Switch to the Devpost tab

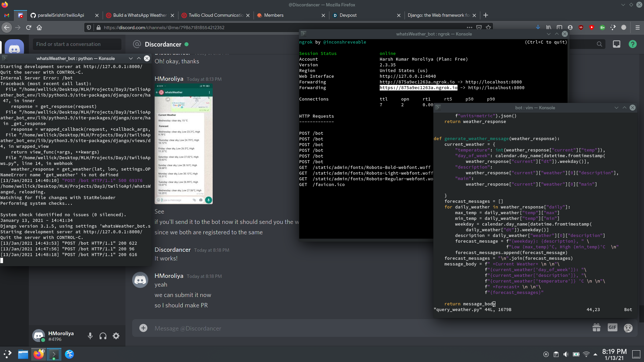pos(348,15)
